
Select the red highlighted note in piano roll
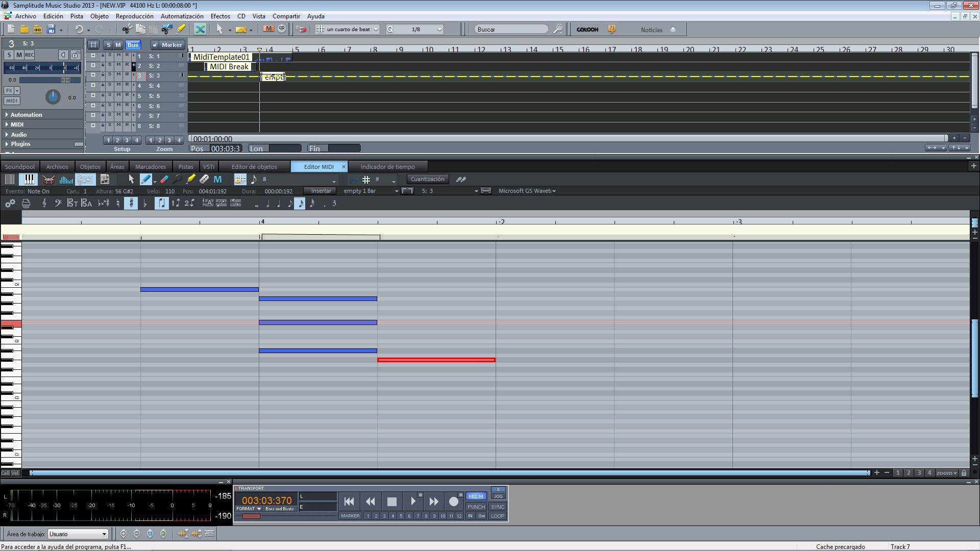pos(436,360)
